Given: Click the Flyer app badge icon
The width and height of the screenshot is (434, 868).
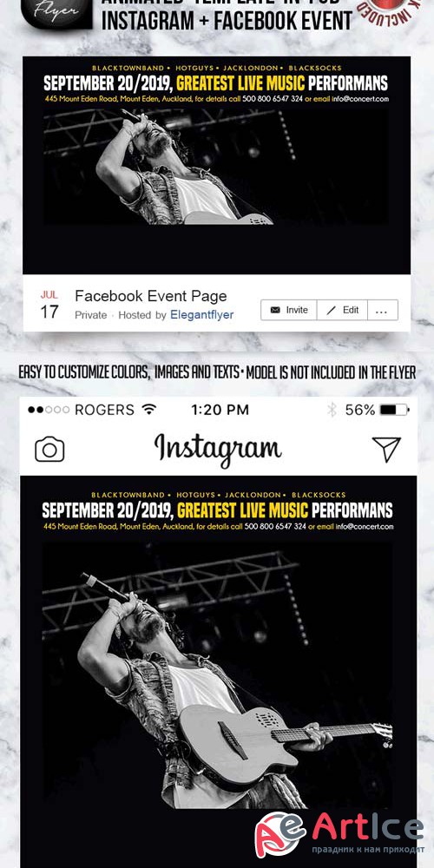Looking at the screenshot, I should coord(56,13).
